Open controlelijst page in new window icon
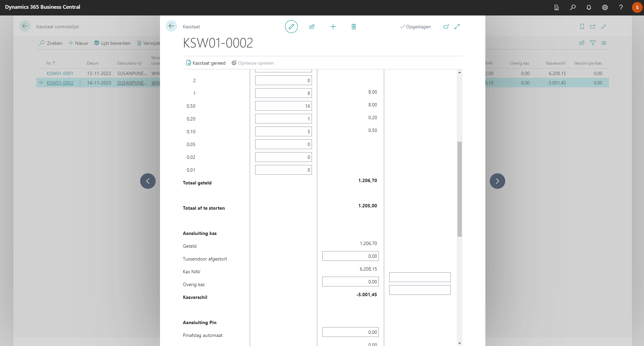Image resolution: width=644 pixels, height=346 pixels. 593,27
